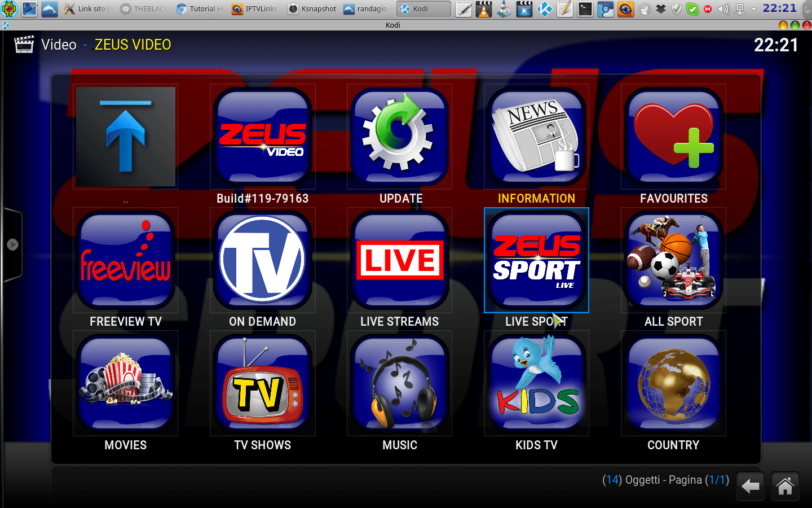The image size is (812, 508).
Task: Switch to randagio taskbar entry
Action: (x=368, y=9)
